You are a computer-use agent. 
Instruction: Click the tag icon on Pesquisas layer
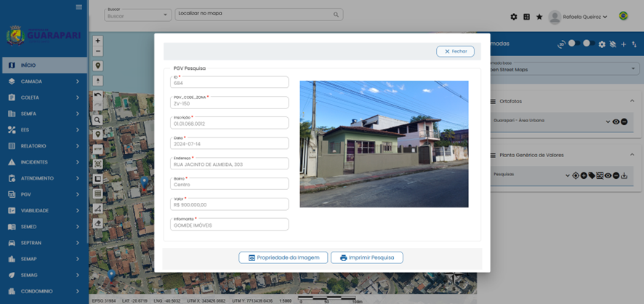(x=592, y=175)
